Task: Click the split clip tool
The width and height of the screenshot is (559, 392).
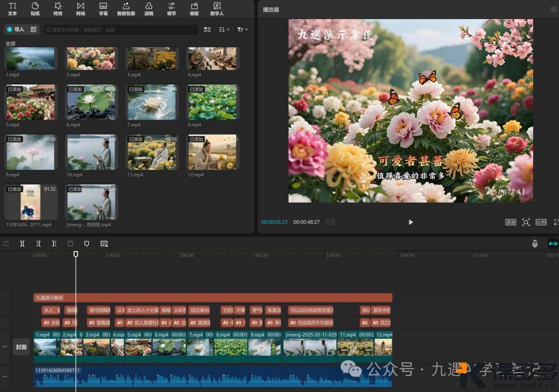Action: coord(22,243)
